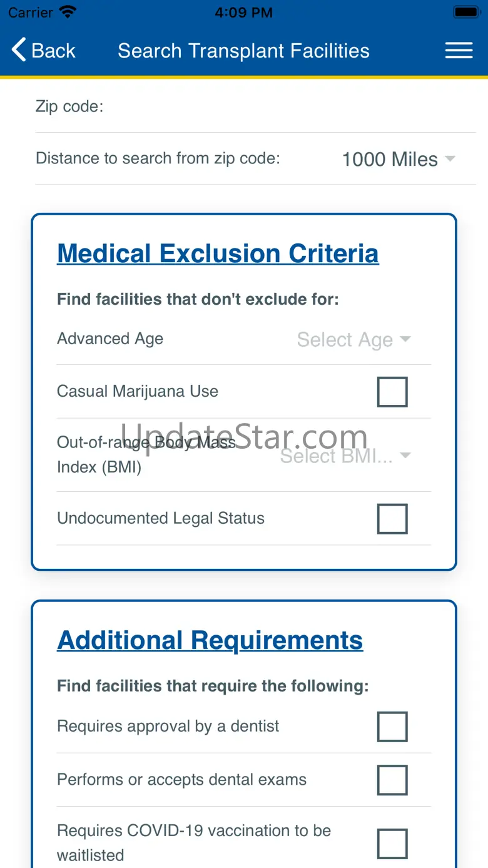Tap the Zip code input field
This screenshot has width=488, height=868.
288,106
